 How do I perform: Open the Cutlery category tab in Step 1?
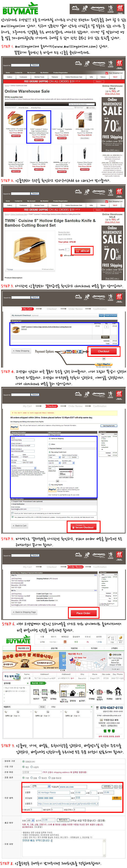pos(10,77)
